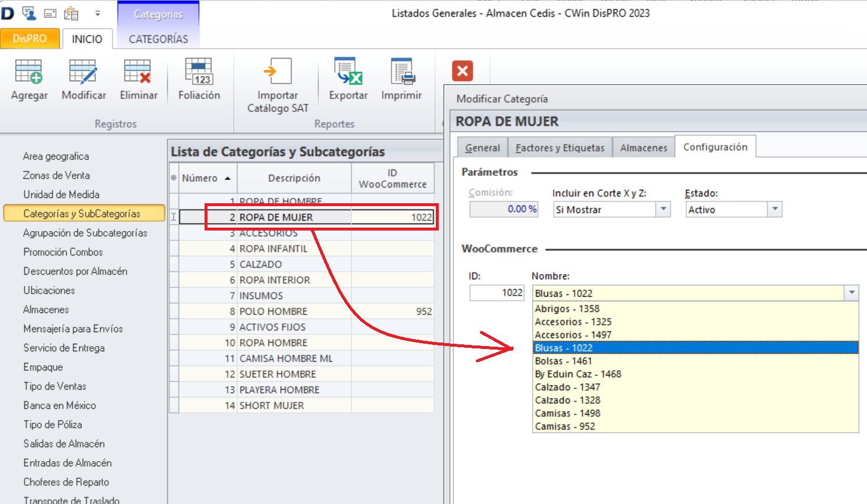Click the Comisión percentage field
The height and width of the screenshot is (504, 867).
click(503, 209)
